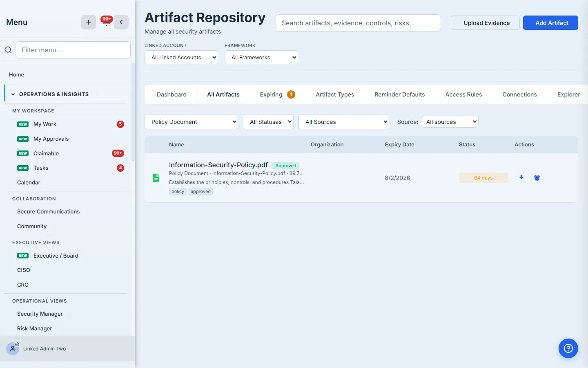The image size is (588, 368).
Task: Click the NEW badge beside Claimable
Action: (23, 153)
